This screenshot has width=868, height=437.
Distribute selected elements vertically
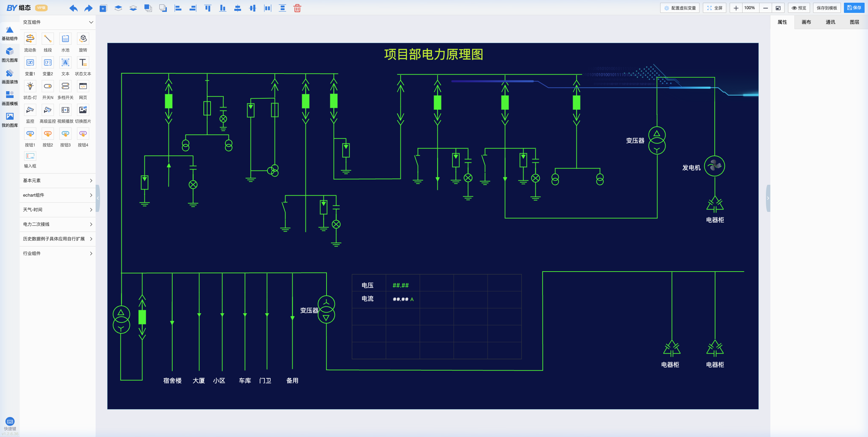point(282,8)
